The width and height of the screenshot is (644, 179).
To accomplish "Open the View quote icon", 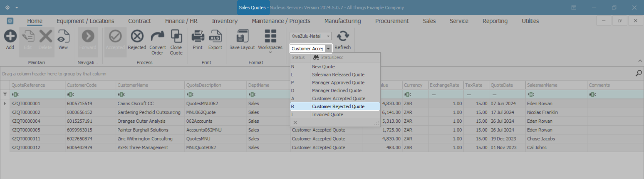I will (x=63, y=37).
